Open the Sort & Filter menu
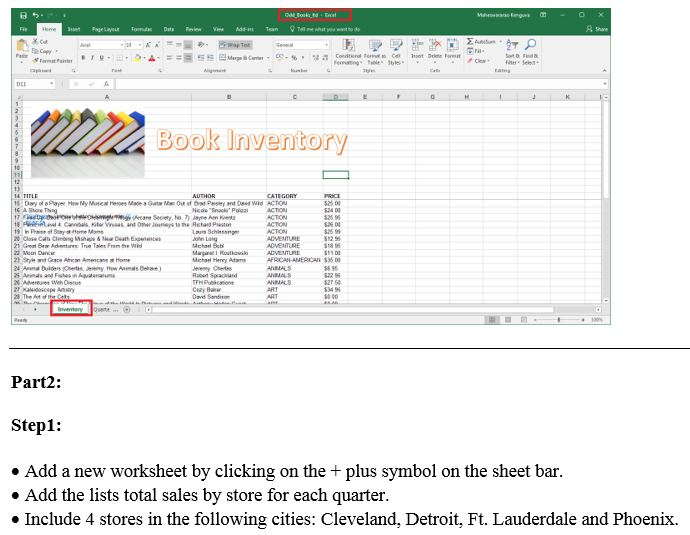This screenshot has width=690, height=535. (512, 52)
